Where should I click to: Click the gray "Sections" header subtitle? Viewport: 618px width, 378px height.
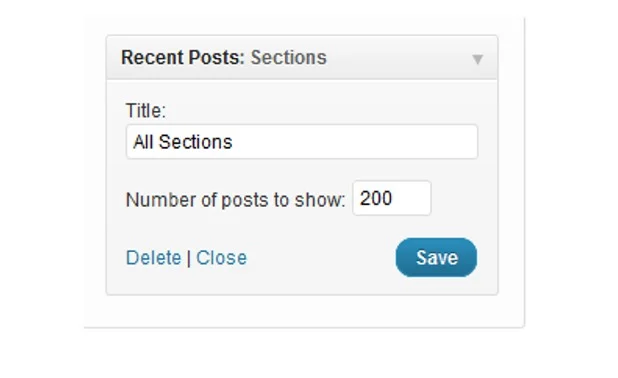point(289,58)
